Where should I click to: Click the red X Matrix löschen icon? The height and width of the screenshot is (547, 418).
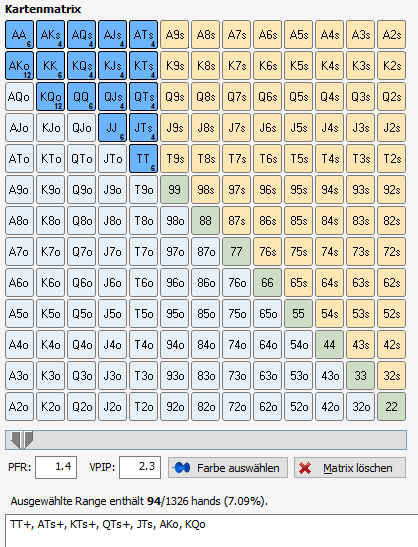point(305,468)
